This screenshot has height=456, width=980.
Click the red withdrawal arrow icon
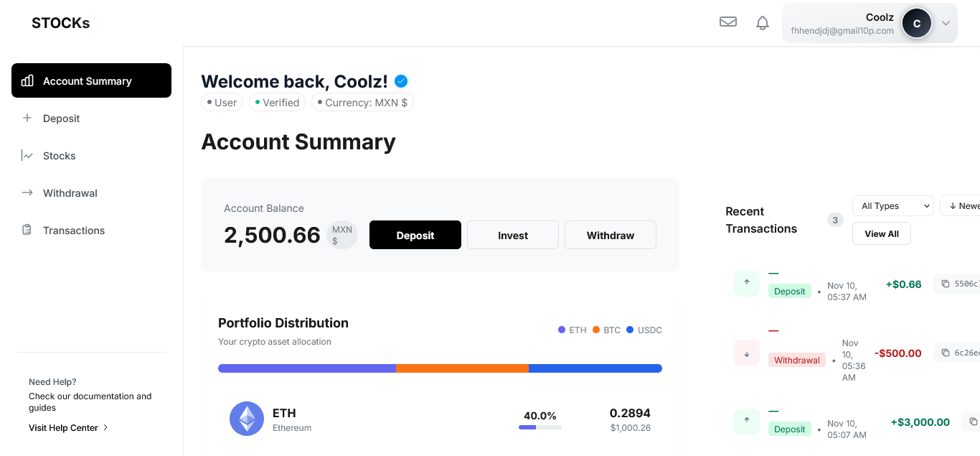coord(747,353)
